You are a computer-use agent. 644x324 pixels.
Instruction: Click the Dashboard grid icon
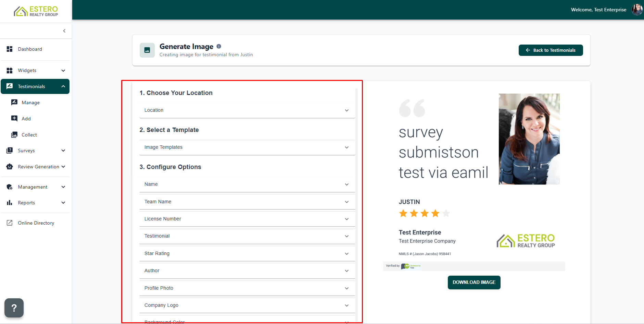pyautogui.click(x=10, y=49)
